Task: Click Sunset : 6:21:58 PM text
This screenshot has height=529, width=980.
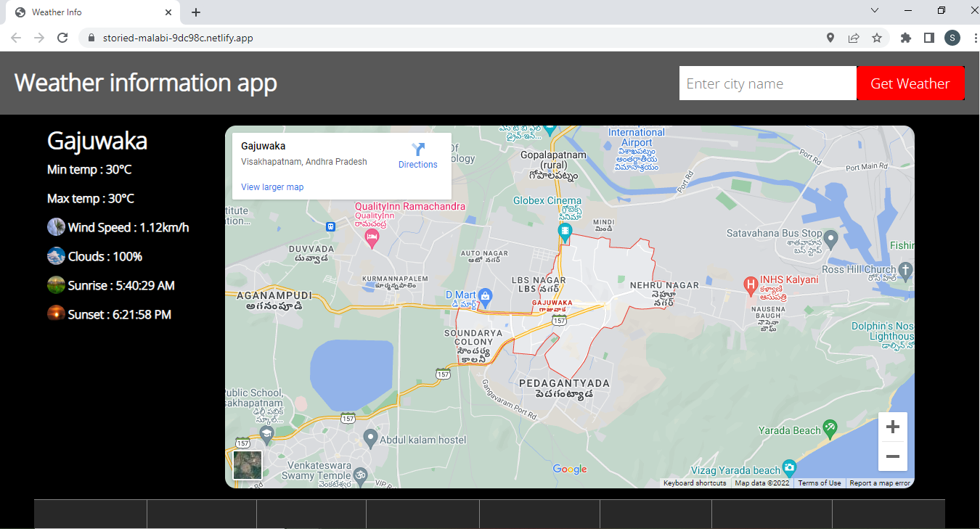Action: 120,314
